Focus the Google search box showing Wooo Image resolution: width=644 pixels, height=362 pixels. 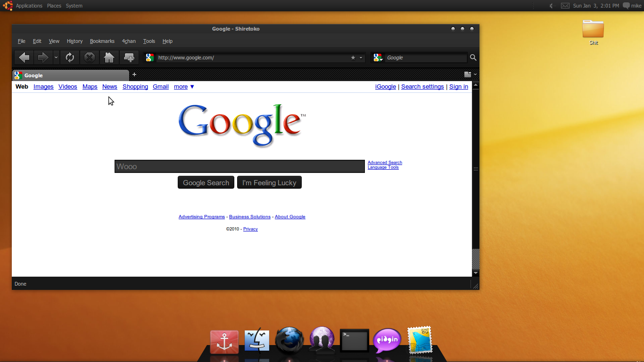pos(239,166)
